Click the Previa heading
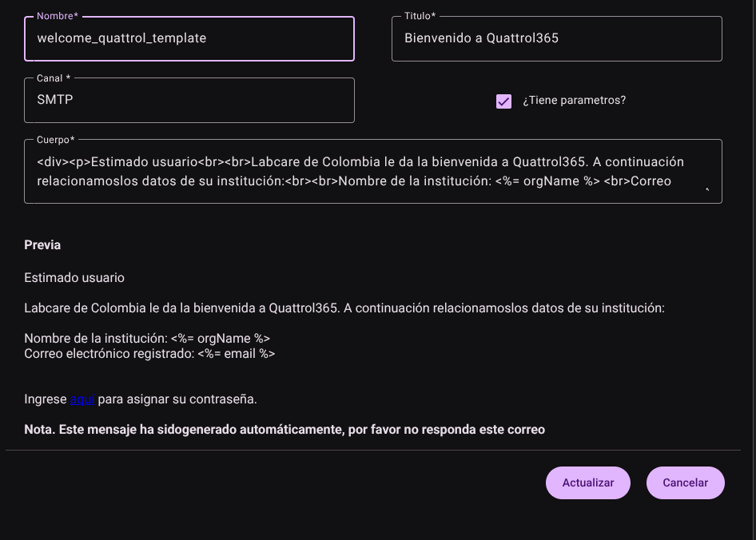The width and height of the screenshot is (756, 540). coord(42,245)
